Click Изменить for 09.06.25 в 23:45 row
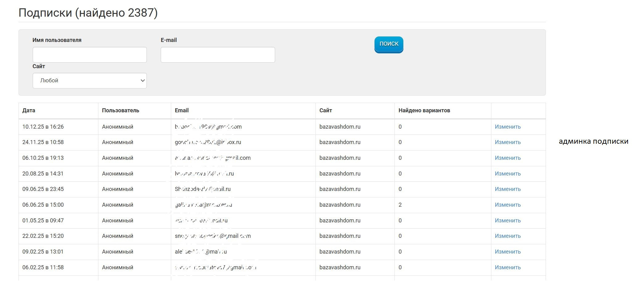Viewport: 644px width, 281px height. tap(508, 189)
